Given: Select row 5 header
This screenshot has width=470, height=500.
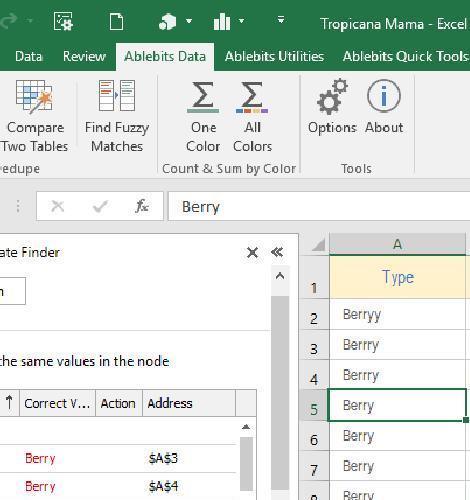Looking at the screenshot, I should point(314,405).
